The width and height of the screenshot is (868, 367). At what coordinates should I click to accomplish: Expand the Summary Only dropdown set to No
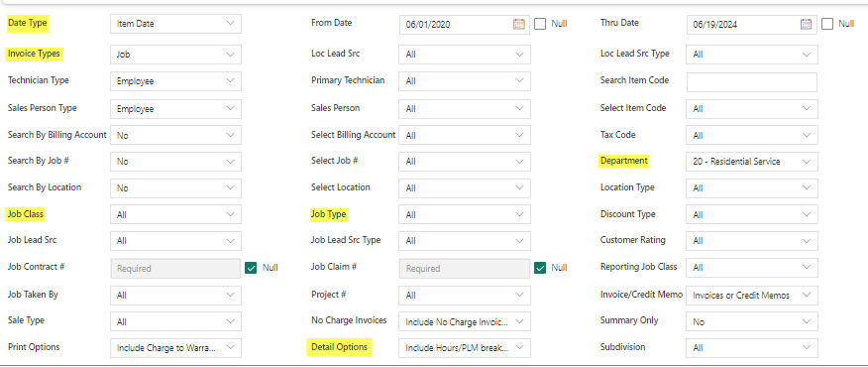[x=752, y=321]
